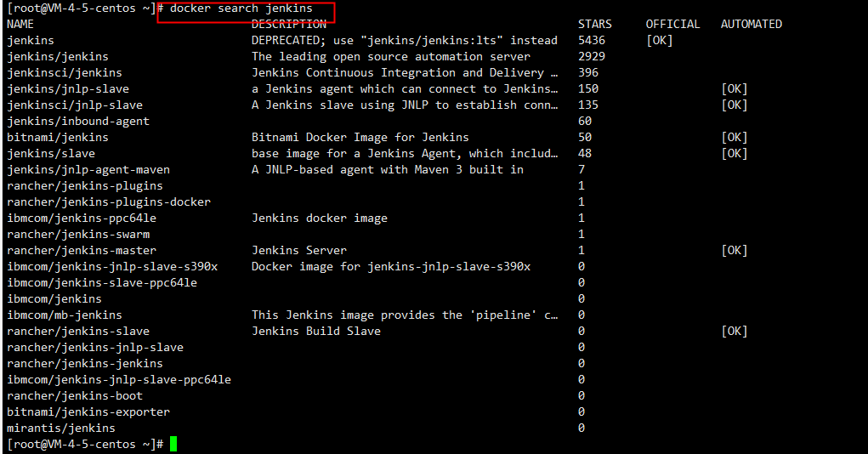Screen dimensions: 868x454
Task: Click the DESCRIPTION column header
Action: click(288, 25)
